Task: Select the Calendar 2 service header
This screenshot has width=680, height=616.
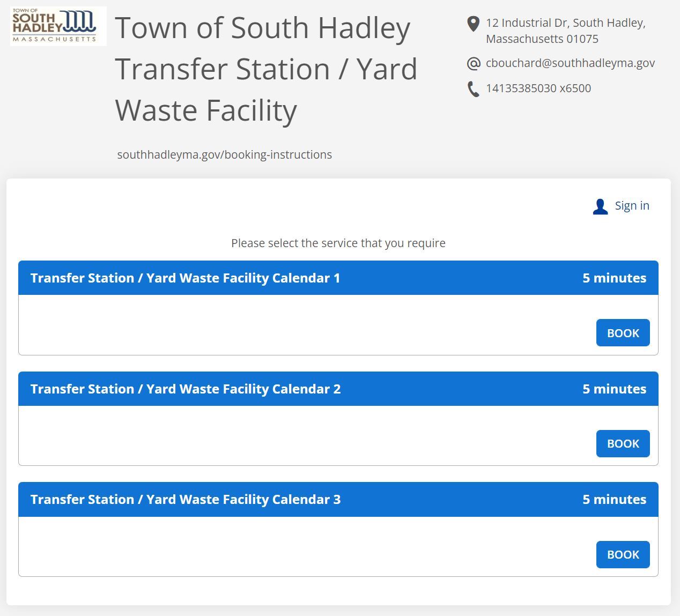Action: (186, 389)
